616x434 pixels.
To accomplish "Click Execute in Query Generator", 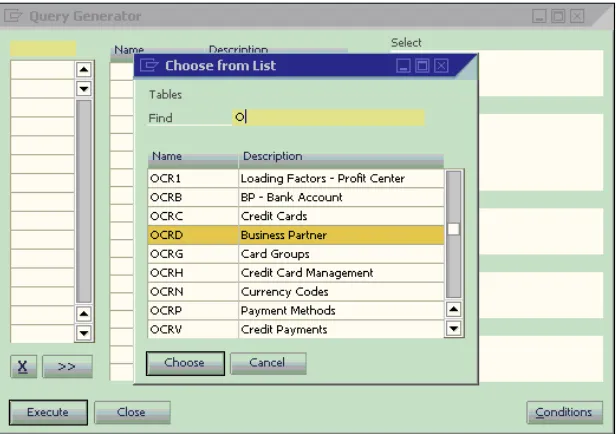I will point(48,412).
